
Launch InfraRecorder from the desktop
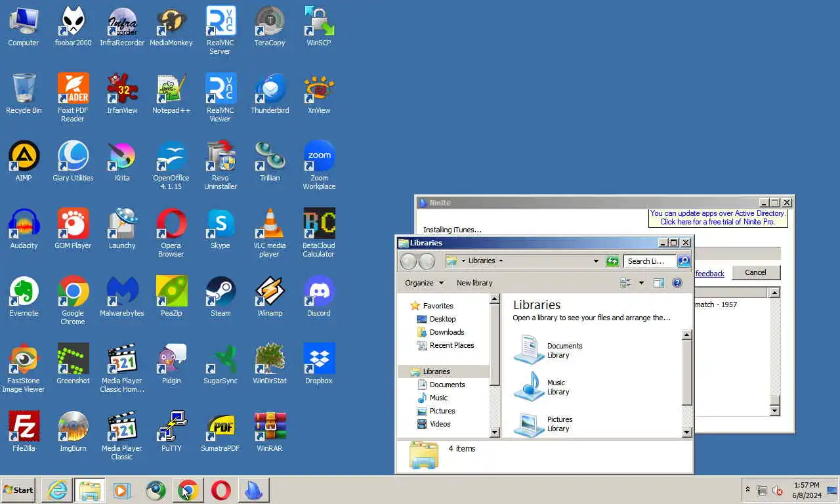[122, 27]
